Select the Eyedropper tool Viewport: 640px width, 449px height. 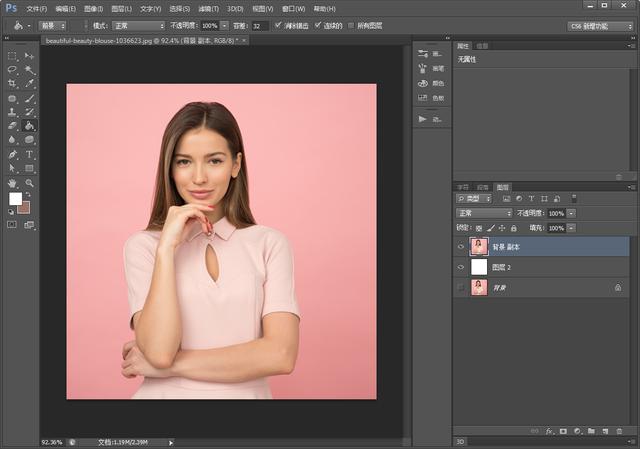(29, 84)
